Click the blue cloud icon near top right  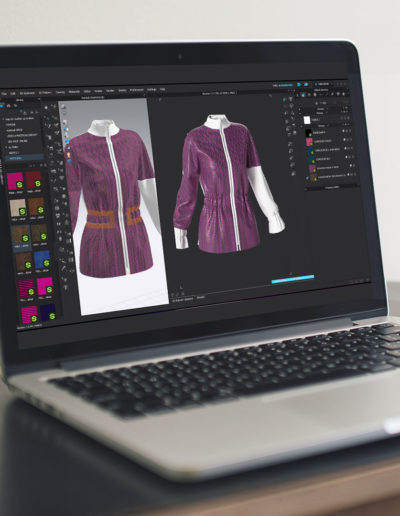pyautogui.click(x=306, y=85)
